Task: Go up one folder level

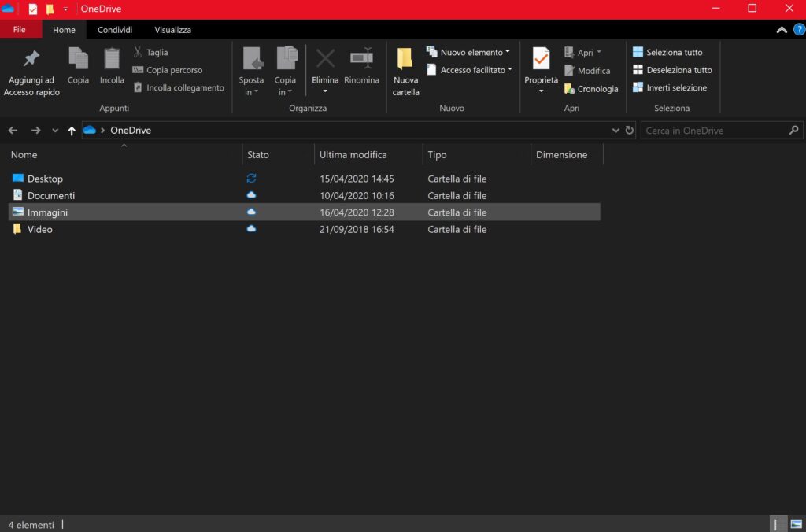Action: [72, 131]
